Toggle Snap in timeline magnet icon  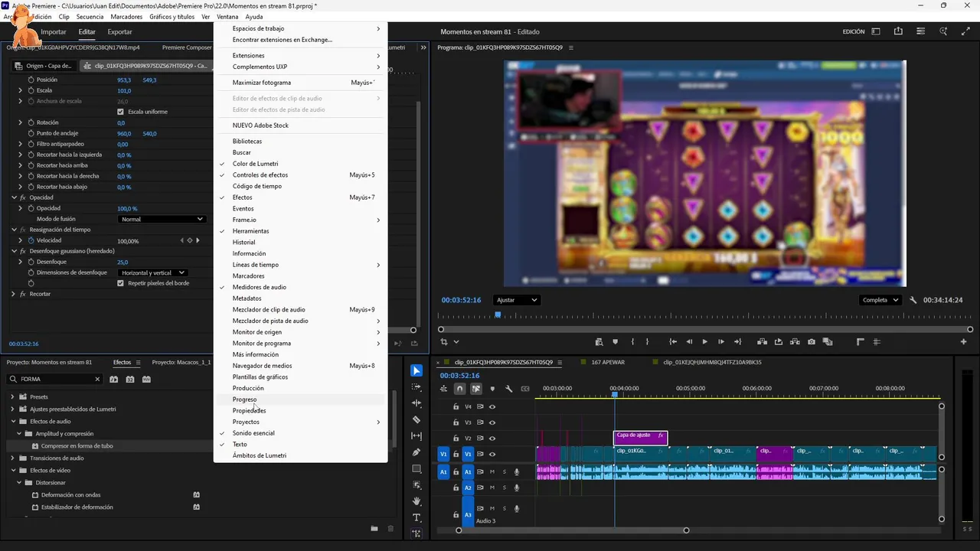[459, 389]
